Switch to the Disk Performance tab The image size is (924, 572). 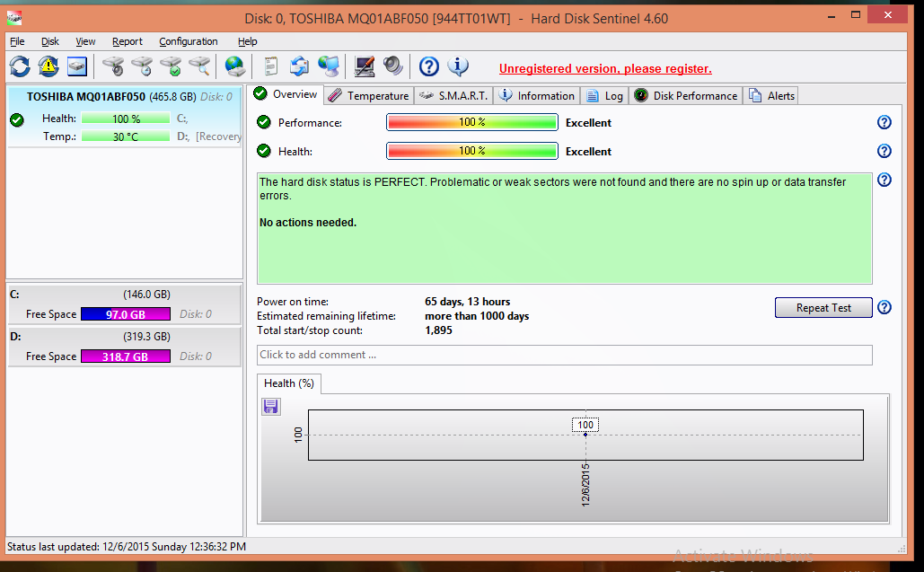685,95
